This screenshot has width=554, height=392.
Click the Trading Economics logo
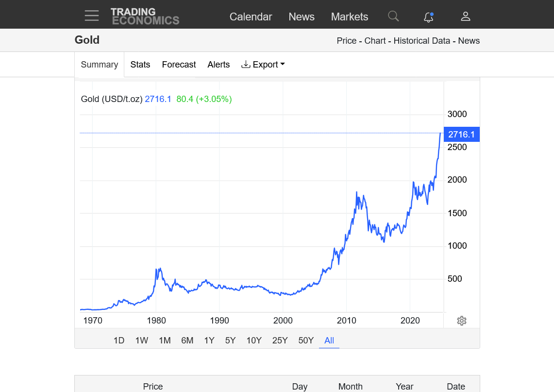click(145, 16)
